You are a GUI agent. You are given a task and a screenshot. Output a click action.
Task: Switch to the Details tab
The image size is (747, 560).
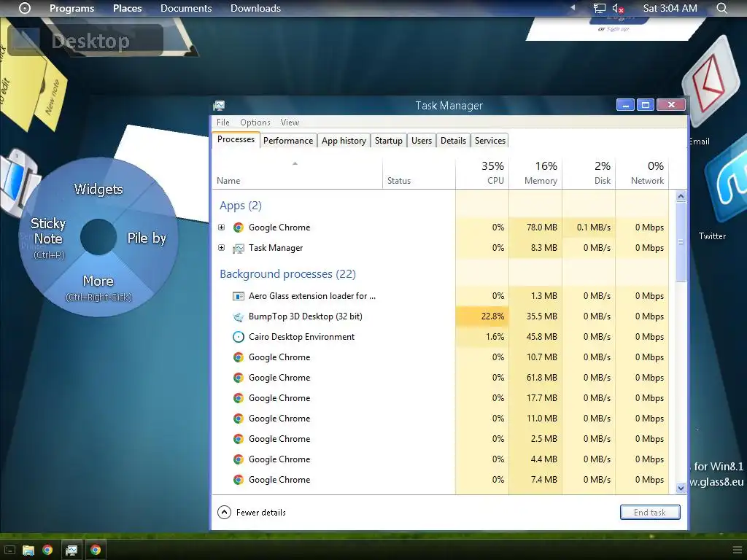pyautogui.click(x=453, y=141)
